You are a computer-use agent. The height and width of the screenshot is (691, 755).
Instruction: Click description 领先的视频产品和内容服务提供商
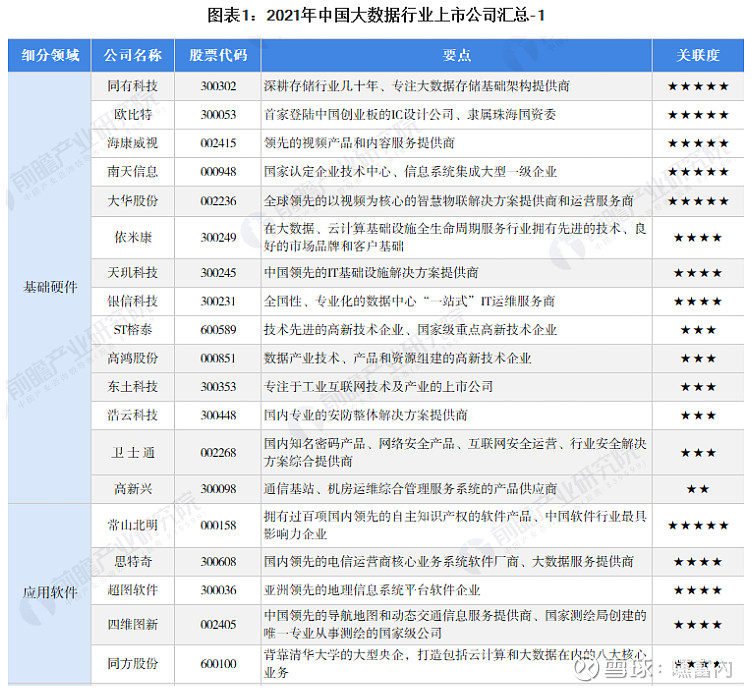(359, 143)
